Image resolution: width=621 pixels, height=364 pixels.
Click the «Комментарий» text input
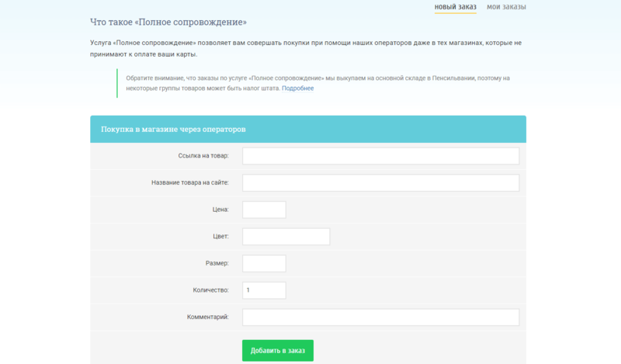coord(380,317)
